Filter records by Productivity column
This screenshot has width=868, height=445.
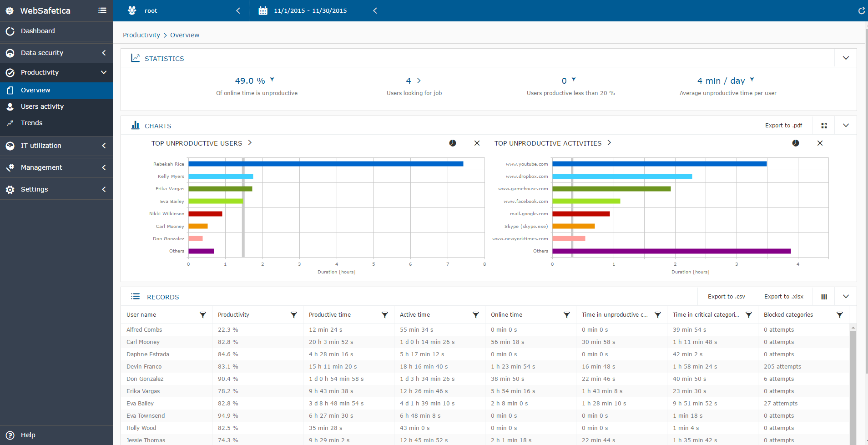click(x=294, y=315)
